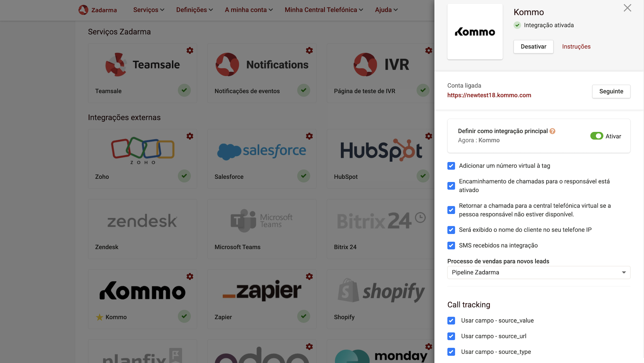Click the help question mark beside integração principal

coord(552,131)
